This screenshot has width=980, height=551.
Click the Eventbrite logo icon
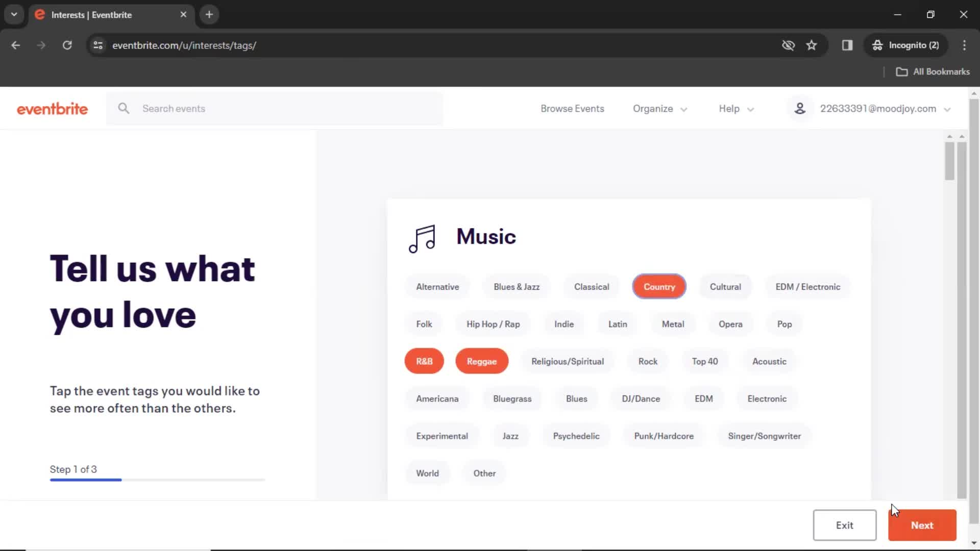coord(52,108)
